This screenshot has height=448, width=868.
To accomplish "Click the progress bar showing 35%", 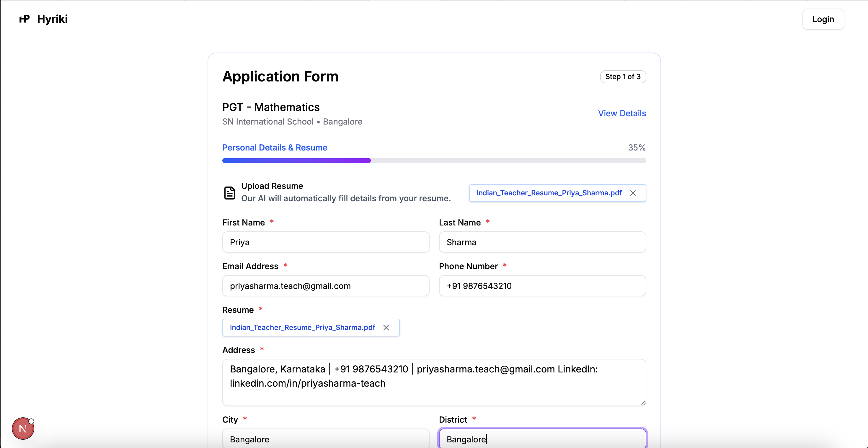I will 434,161.
